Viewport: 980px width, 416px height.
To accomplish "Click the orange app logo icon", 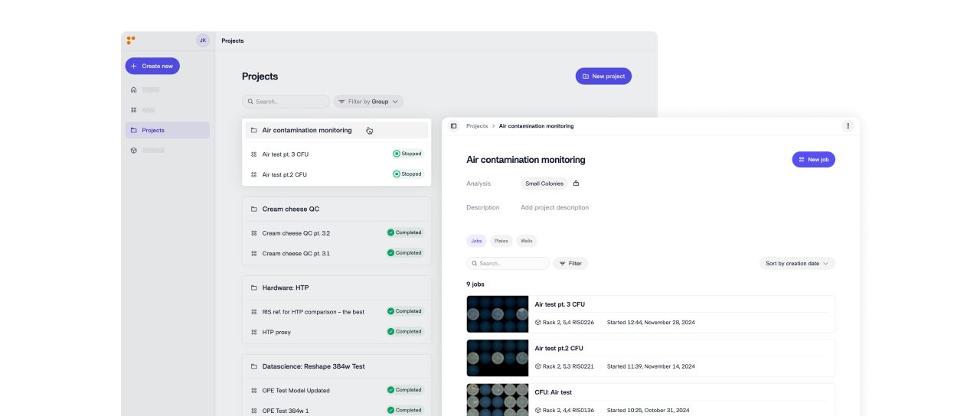I will tap(131, 40).
